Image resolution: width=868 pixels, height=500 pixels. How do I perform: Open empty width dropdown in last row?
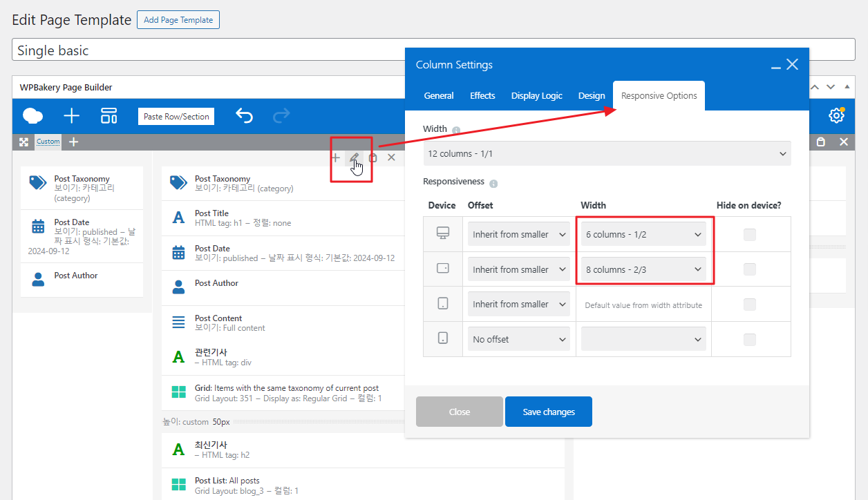(643, 339)
